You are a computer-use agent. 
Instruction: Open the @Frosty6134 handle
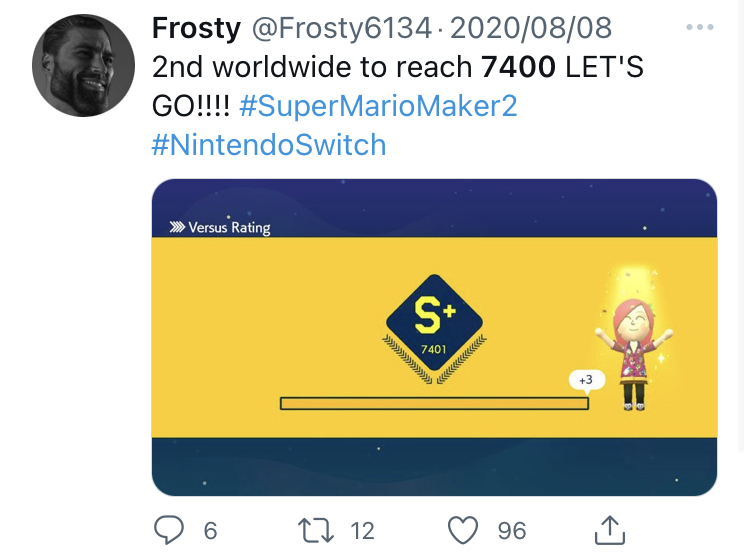342,28
